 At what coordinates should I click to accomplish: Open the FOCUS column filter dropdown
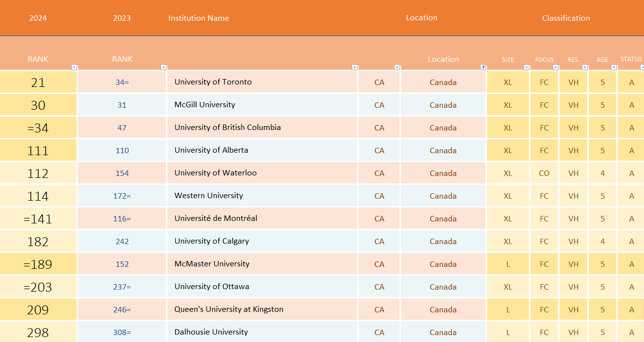(556, 67)
